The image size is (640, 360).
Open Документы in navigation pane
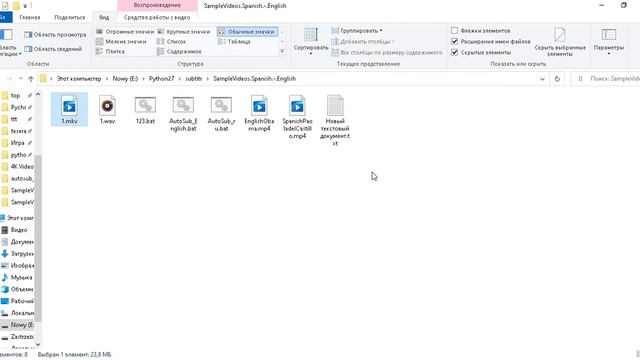[x=18, y=242]
